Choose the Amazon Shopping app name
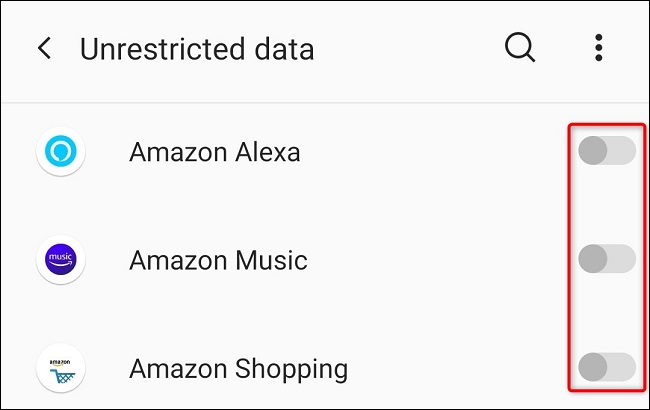The width and height of the screenshot is (650, 410). point(238,369)
